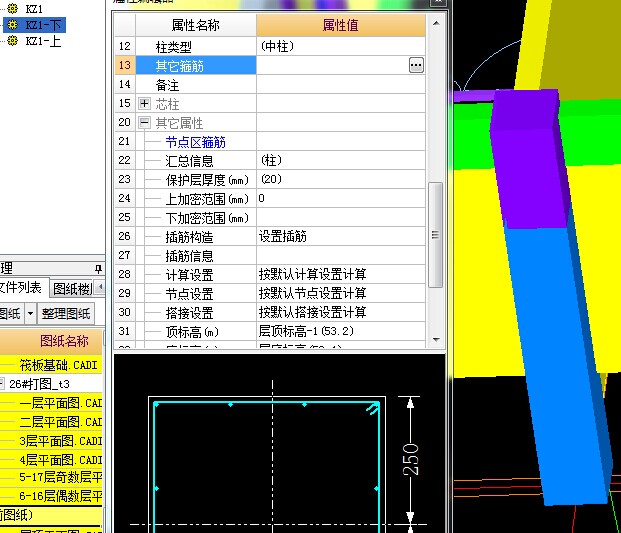Click the 属性值 column header

coord(341,25)
